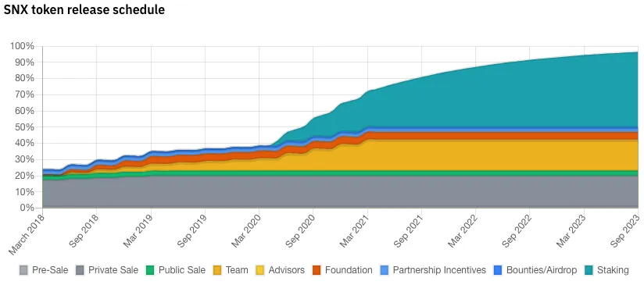This screenshot has width=644, height=285.
Task: Click the Sep 2020 x-axis label
Action: 300,232
